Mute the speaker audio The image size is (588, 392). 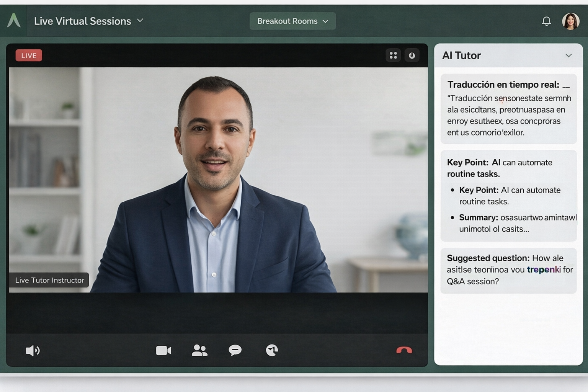point(33,351)
